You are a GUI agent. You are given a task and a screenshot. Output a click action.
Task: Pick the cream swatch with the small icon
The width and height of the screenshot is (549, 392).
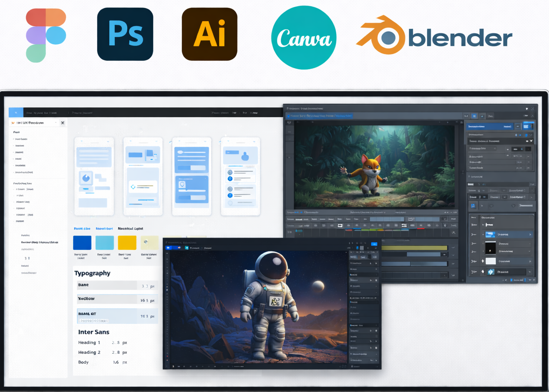tap(149, 243)
